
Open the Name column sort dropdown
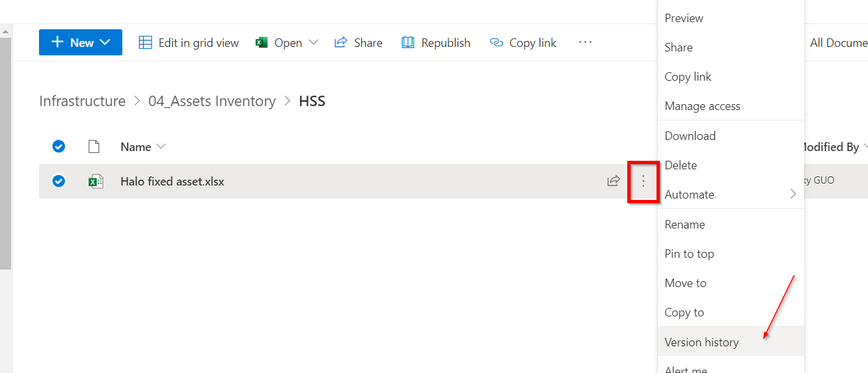pyautogui.click(x=161, y=146)
